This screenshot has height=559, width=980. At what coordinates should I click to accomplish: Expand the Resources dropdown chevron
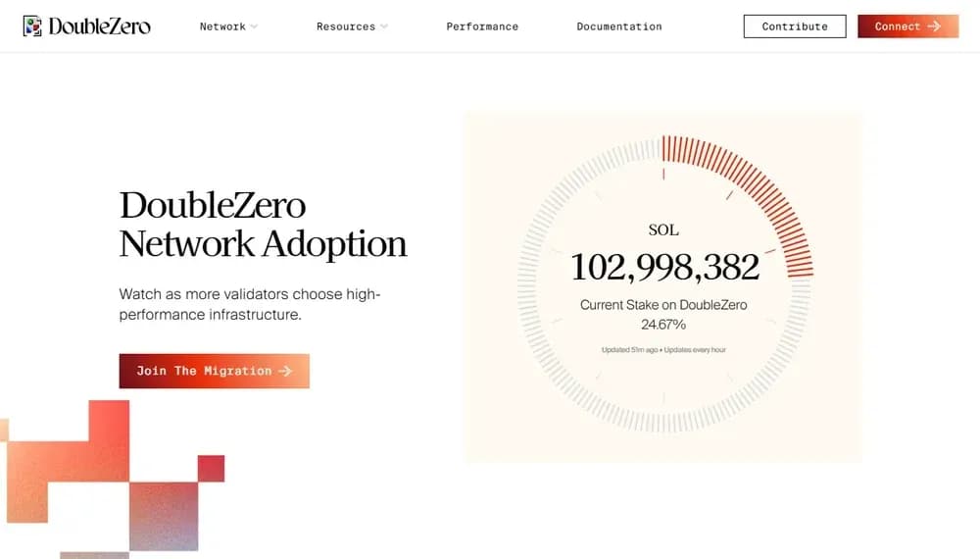click(x=384, y=26)
